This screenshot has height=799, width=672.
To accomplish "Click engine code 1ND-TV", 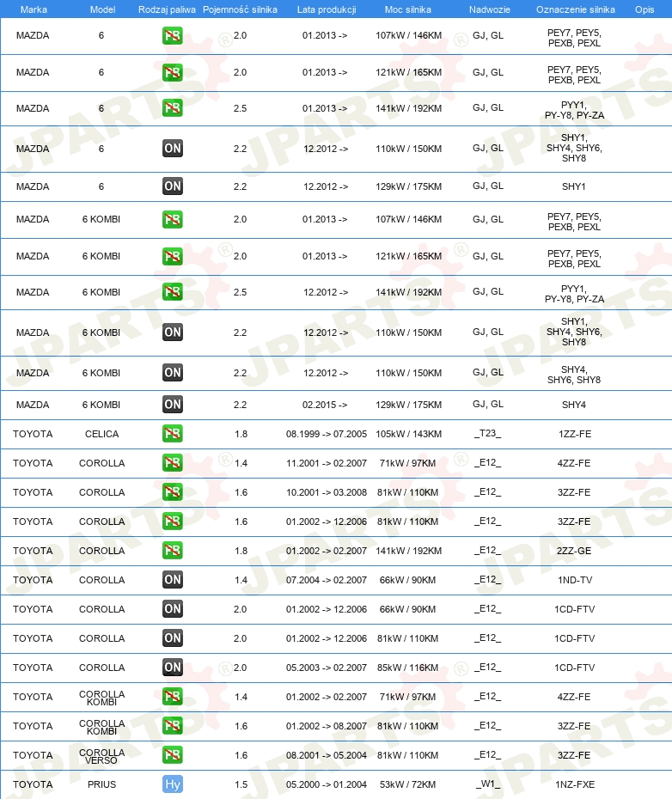I will [x=575, y=580].
